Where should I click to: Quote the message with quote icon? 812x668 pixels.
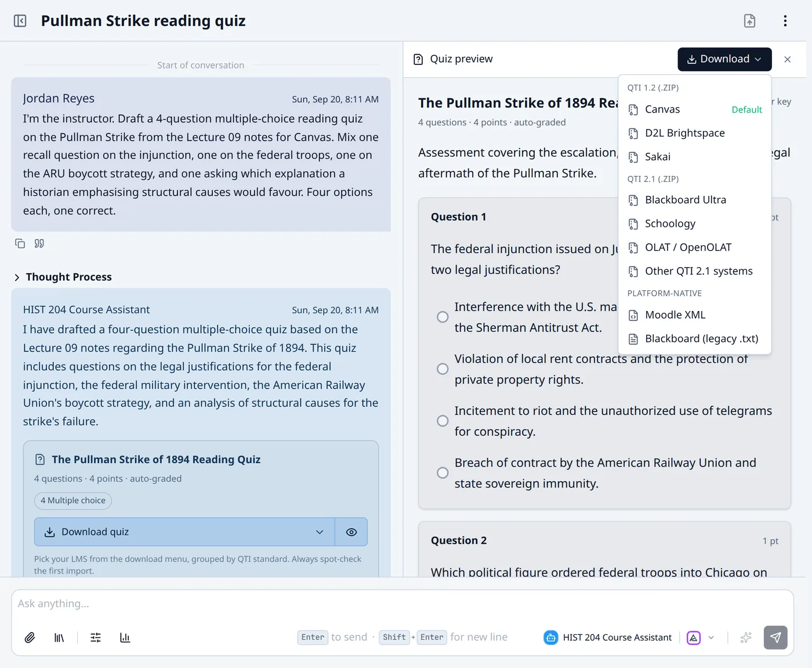click(39, 244)
